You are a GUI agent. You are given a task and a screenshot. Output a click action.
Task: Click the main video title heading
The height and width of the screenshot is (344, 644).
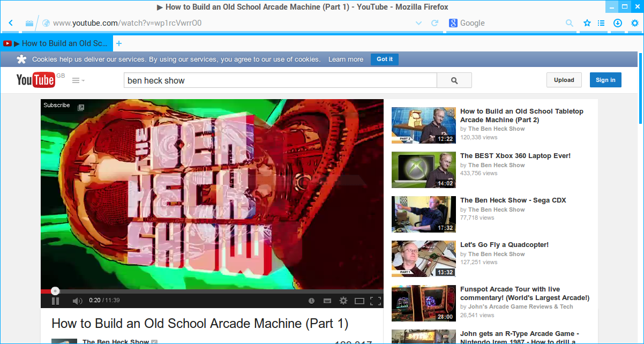click(x=200, y=324)
